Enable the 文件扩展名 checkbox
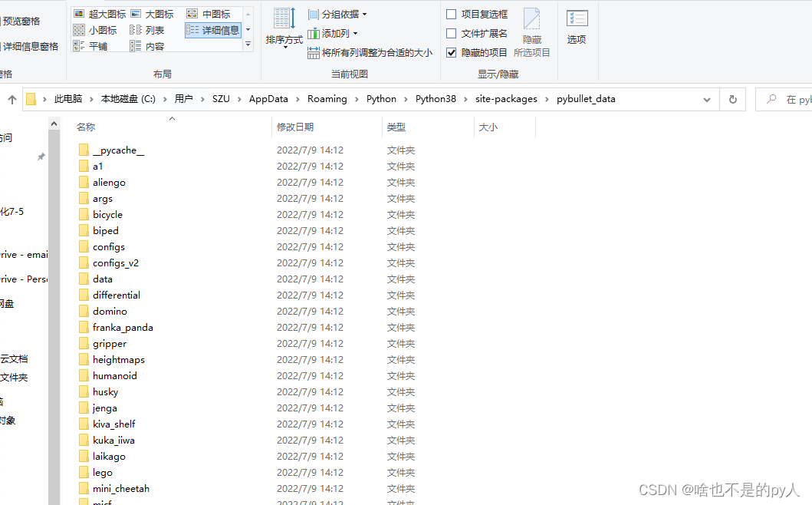The width and height of the screenshot is (812, 505). pyautogui.click(x=452, y=33)
